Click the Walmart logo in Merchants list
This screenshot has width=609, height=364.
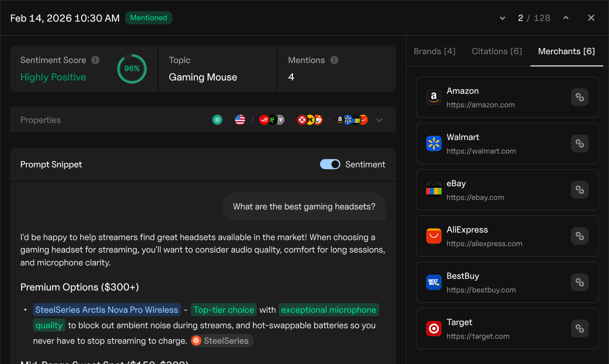click(434, 143)
